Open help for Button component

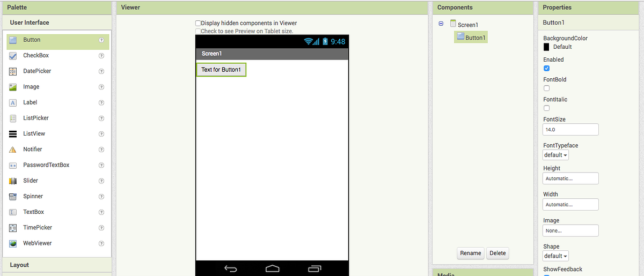[x=101, y=40]
